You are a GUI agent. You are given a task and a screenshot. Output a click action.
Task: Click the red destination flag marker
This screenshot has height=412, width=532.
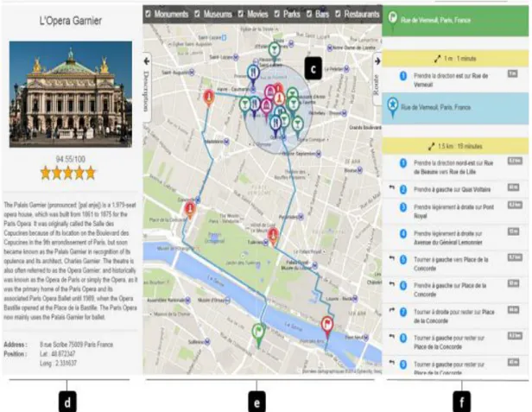[x=327, y=326]
